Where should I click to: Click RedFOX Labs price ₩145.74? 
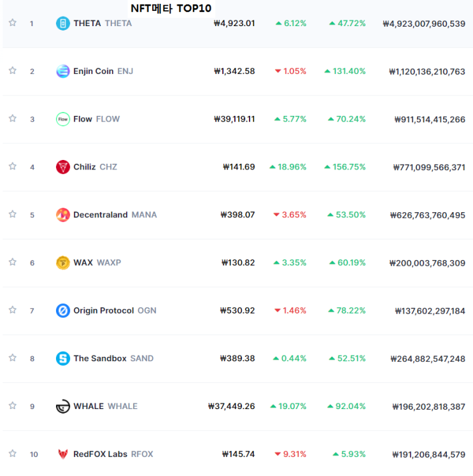coord(238,454)
